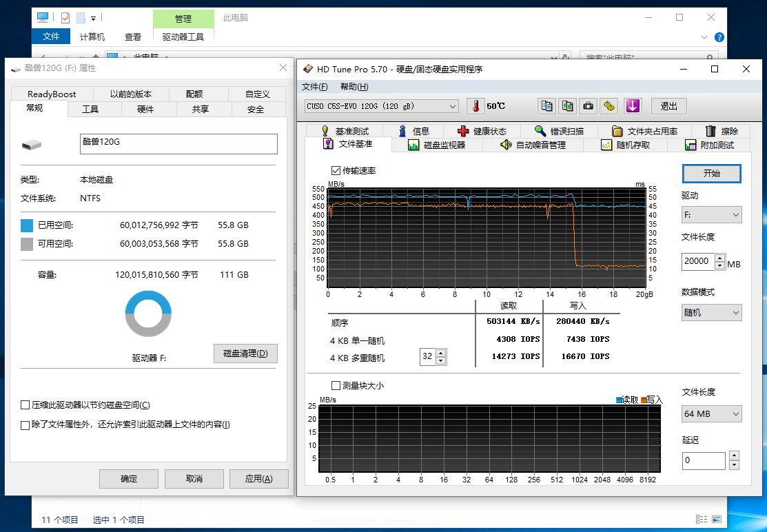The image size is (767, 532).
Task: Increase the 4KB queue depth stepper
Action: coord(439,353)
